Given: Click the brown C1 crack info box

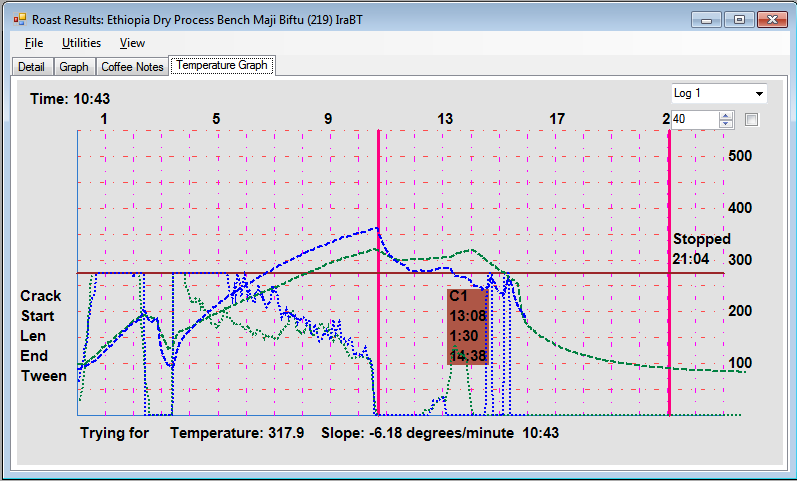Looking at the screenshot, I should point(467,326).
